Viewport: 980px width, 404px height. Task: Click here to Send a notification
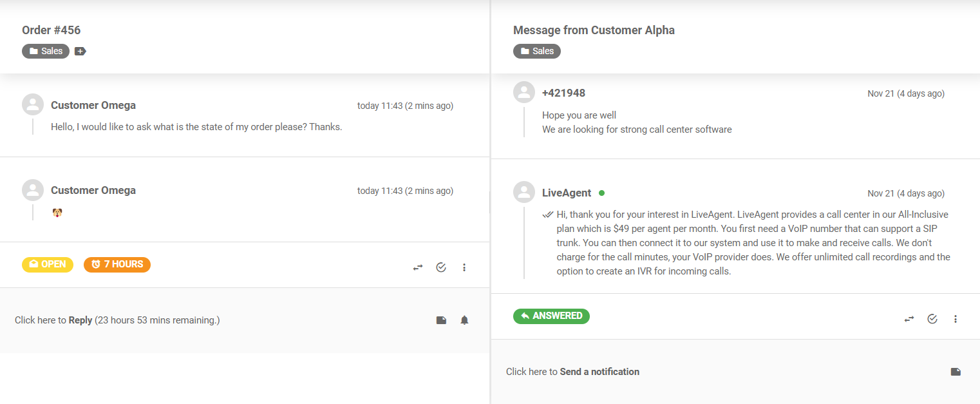[599, 372]
